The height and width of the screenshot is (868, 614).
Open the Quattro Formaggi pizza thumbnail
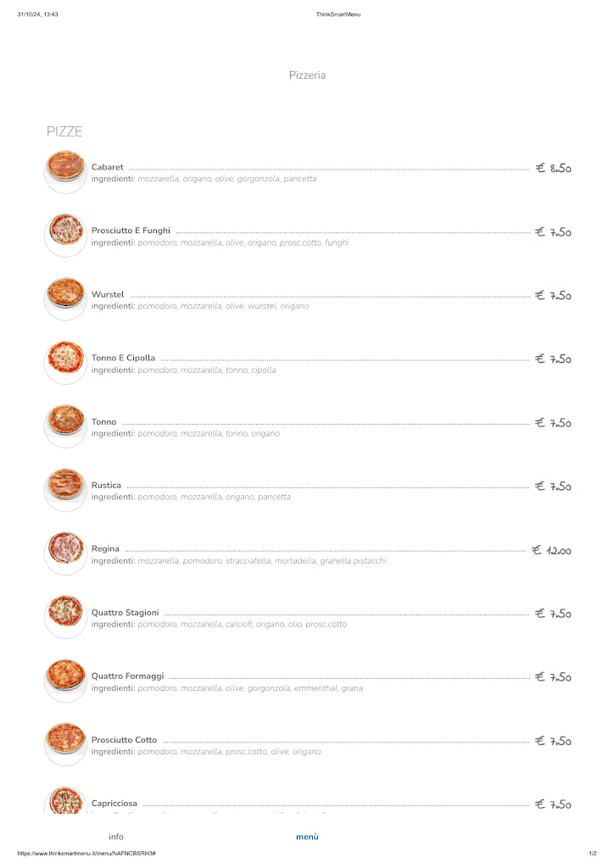[65, 675]
